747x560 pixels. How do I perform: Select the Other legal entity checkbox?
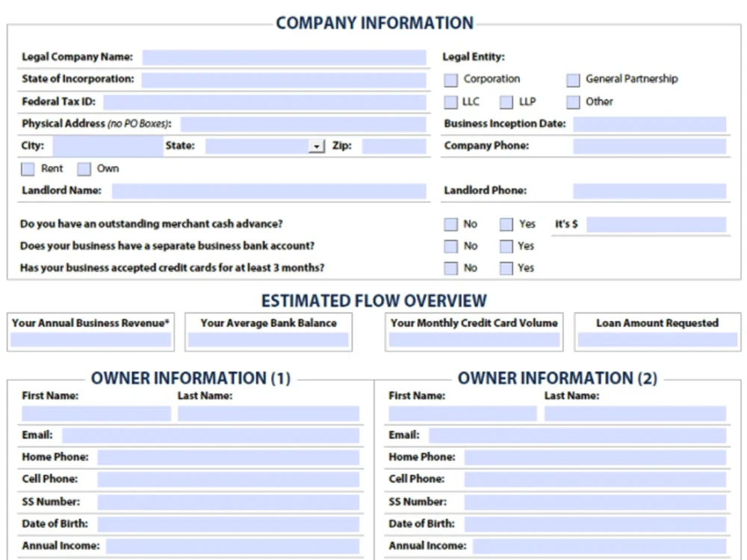(573, 102)
